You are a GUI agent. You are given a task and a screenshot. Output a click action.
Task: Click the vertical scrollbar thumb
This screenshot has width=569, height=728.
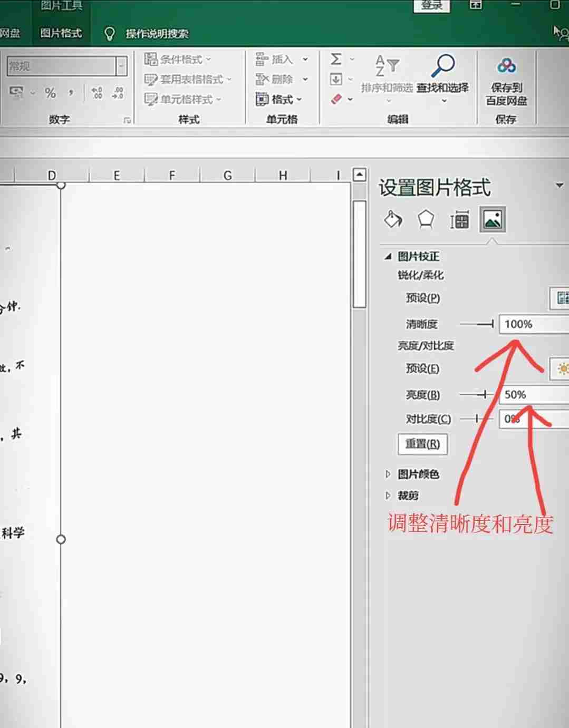(x=360, y=254)
